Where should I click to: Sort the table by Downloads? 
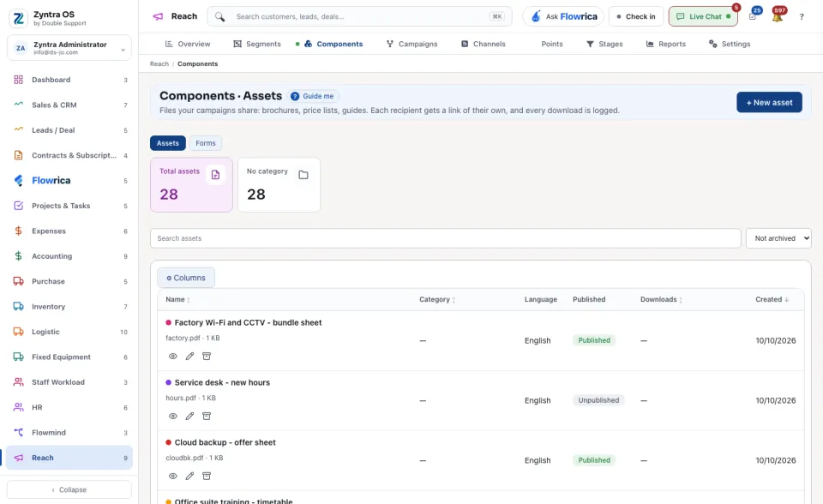coord(661,299)
